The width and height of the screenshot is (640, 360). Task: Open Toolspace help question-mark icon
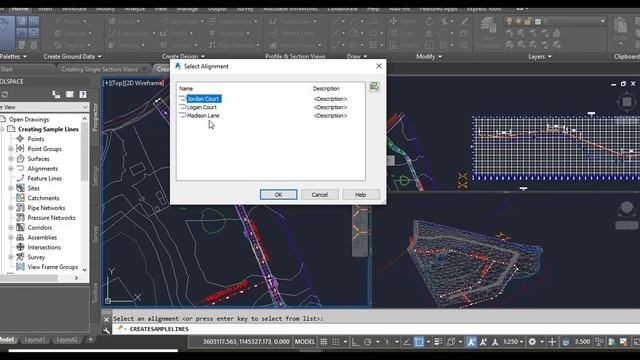pos(83,95)
